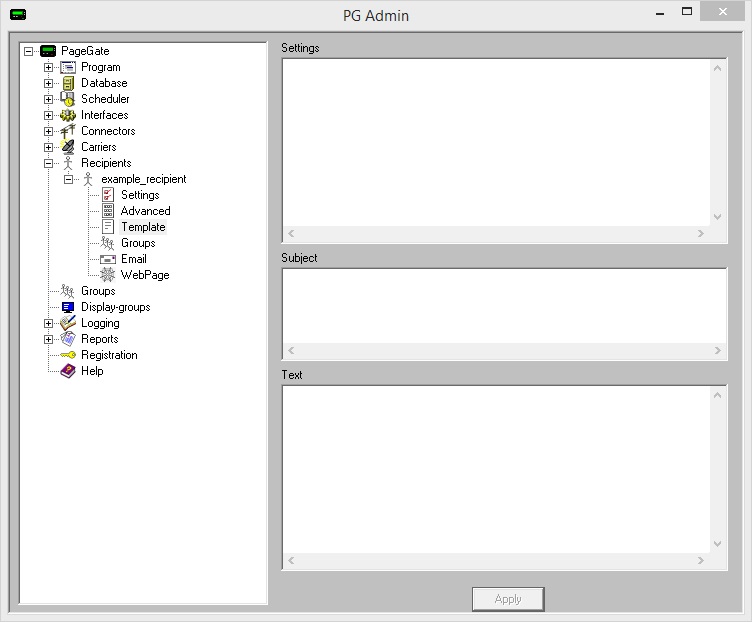Close the PG Admin window
The width and height of the screenshot is (752, 622).
pyautogui.click(x=722, y=12)
